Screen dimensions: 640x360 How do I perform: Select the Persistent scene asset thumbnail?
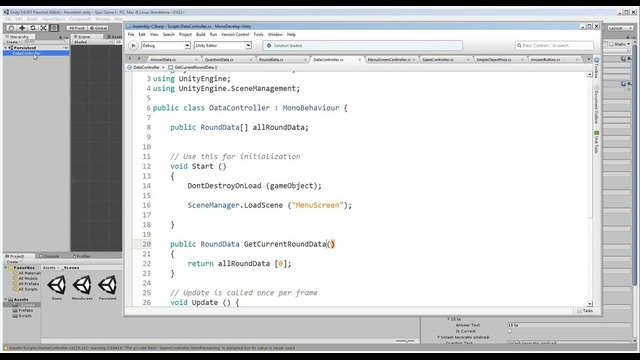click(x=107, y=287)
